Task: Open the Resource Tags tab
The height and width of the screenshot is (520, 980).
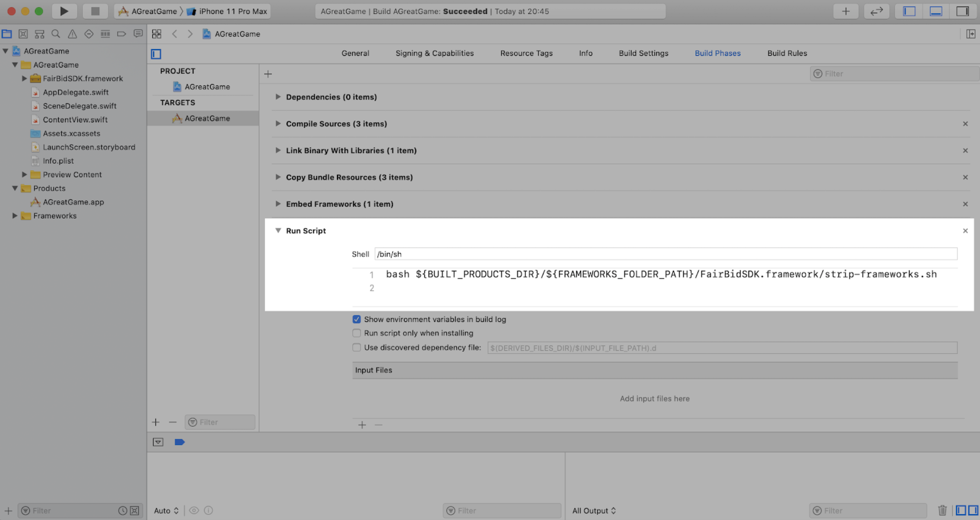Action: (x=526, y=53)
